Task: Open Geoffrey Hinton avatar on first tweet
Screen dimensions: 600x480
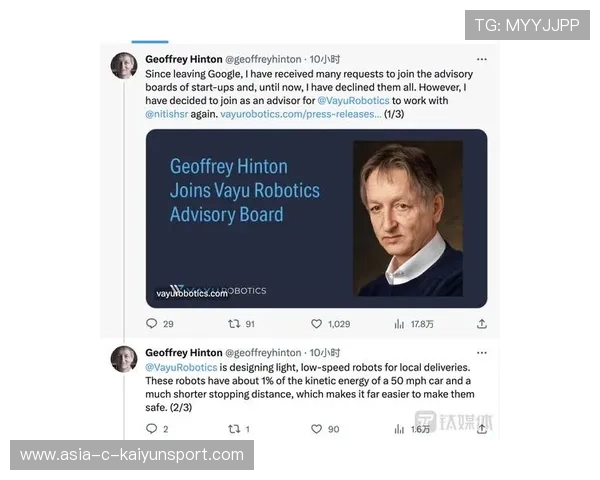Action: 124,65
